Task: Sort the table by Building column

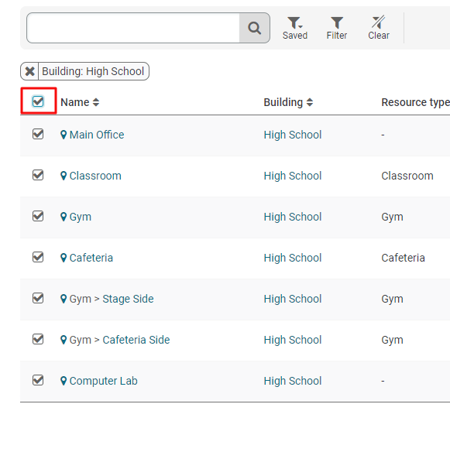Action: coord(288,102)
